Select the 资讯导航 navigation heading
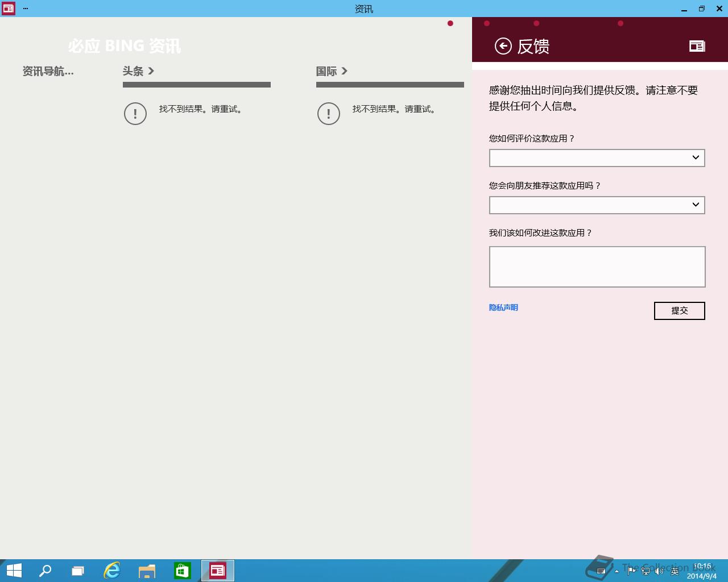This screenshot has height=582, width=728. [x=48, y=71]
